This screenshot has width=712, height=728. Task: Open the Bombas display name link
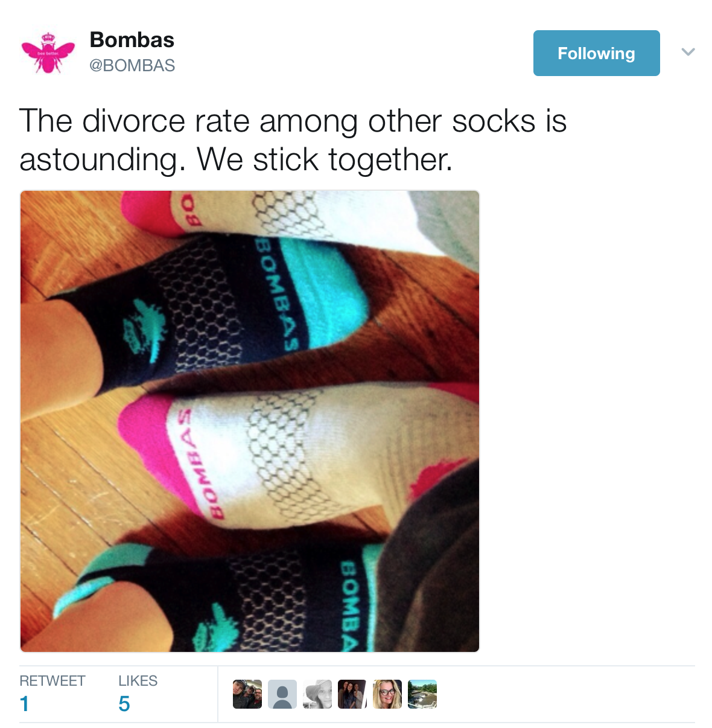(x=132, y=40)
